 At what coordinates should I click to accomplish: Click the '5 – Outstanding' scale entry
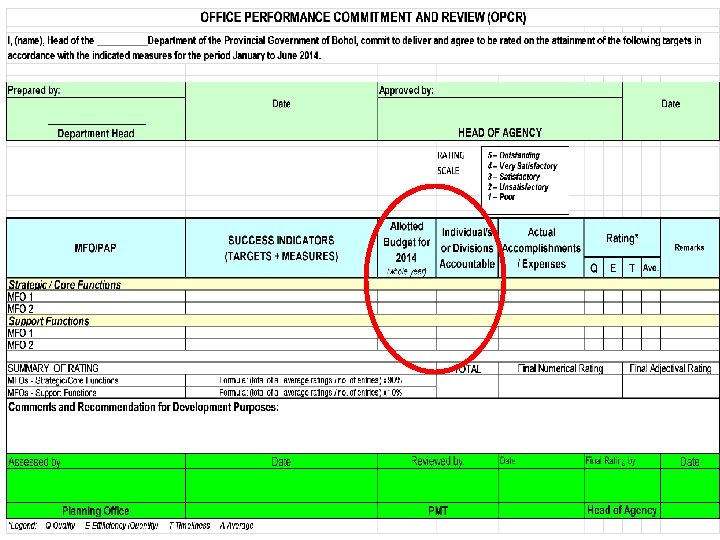[513, 155]
